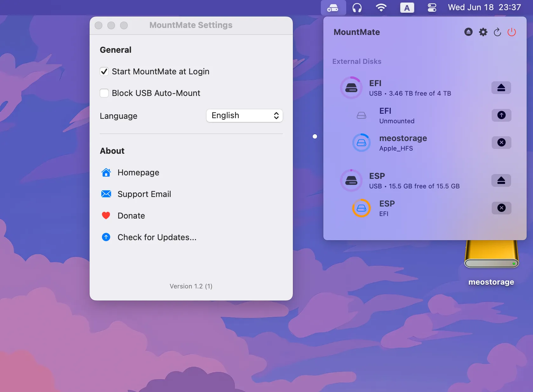The width and height of the screenshot is (533, 392).
Task: Open the Wi-Fi status menu
Action: pyautogui.click(x=381, y=7)
